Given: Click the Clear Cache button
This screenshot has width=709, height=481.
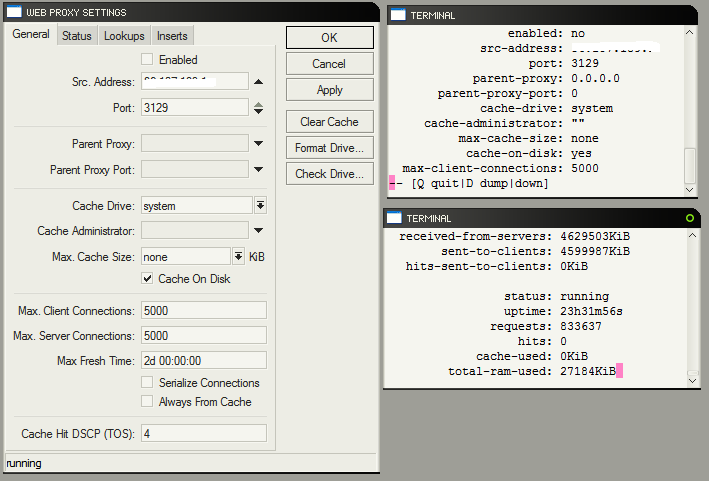Looking at the screenshot, I should click(x=330, y=122).
